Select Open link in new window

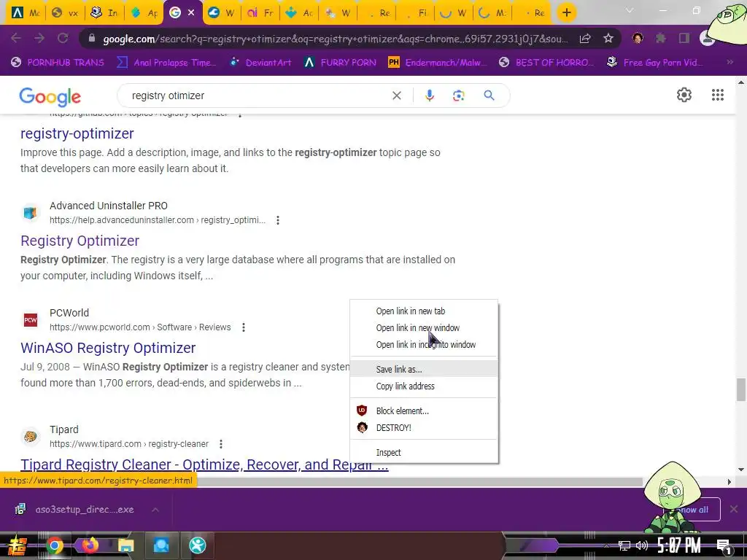click(424, 327)
